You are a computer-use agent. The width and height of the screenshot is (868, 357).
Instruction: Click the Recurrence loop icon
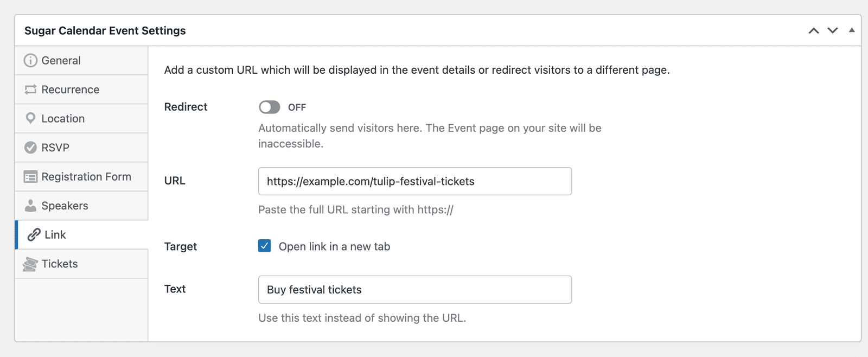click(x=30, y=90)
